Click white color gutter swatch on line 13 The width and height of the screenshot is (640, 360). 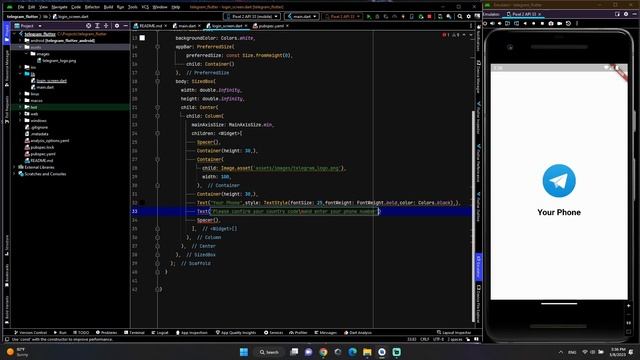point(142,38)
